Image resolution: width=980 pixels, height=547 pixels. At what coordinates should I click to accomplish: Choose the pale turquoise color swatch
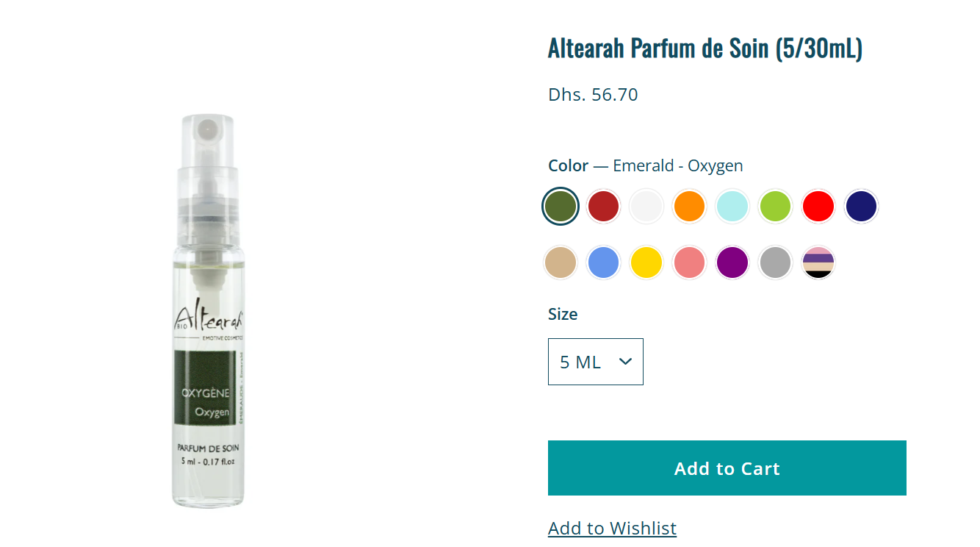coord(732,206)
